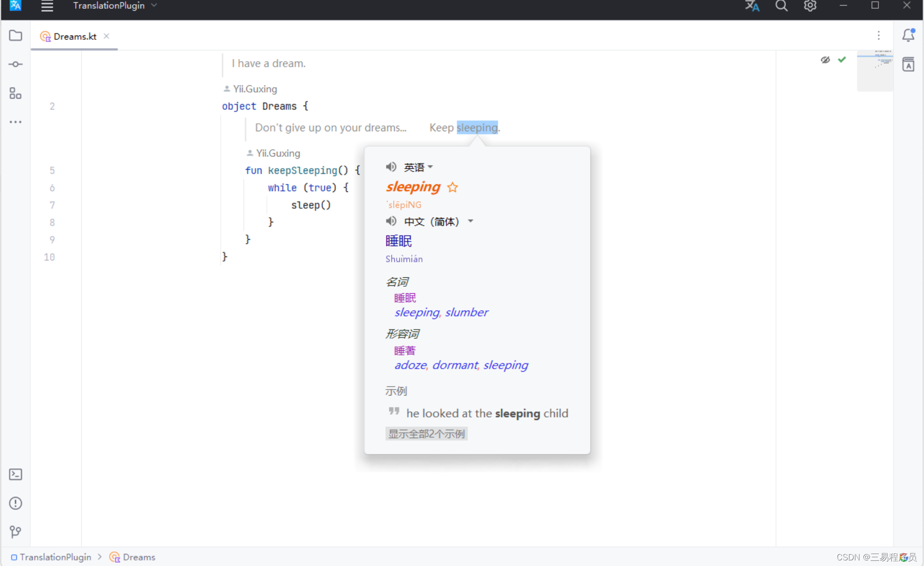924x566 pixels.
Task: Open Search Everywhere magnifier icon
Action: coord(781,6)
